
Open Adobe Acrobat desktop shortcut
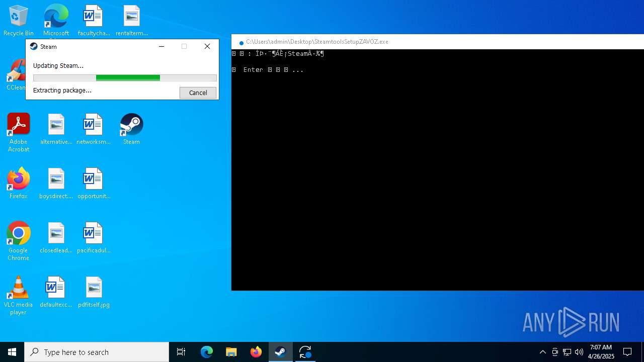[19, 133]
